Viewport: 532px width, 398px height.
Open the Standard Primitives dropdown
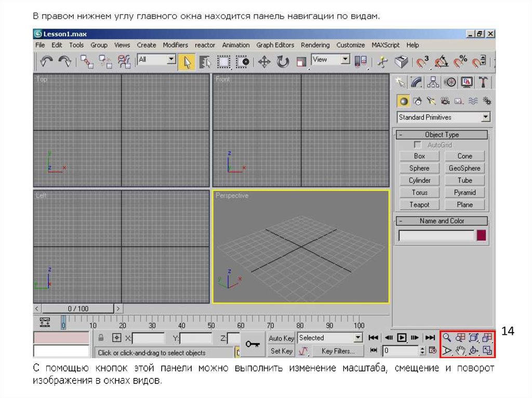click(485, 117)
